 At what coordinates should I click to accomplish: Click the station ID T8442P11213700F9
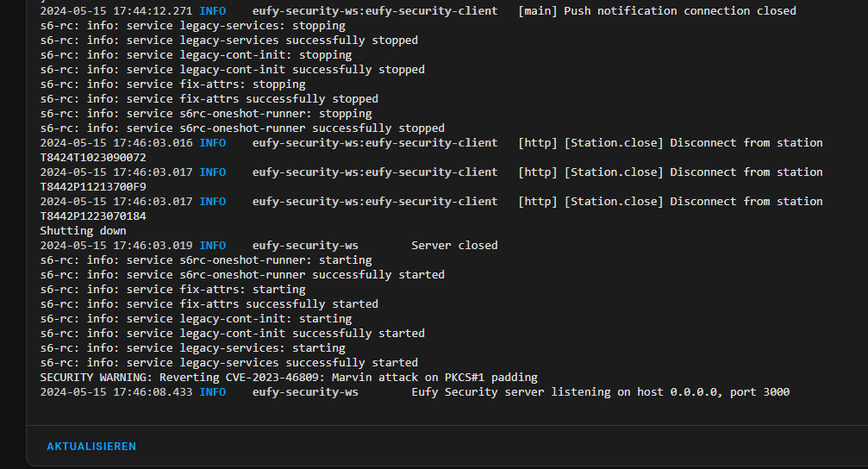pyautogui.click(x=93, y=186)
